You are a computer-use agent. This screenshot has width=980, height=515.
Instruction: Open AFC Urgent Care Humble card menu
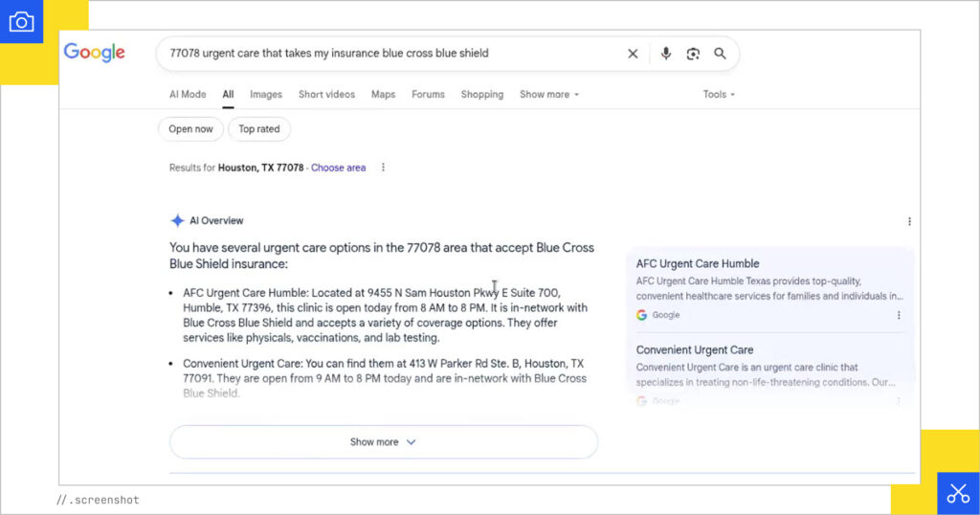click(899, 315)
